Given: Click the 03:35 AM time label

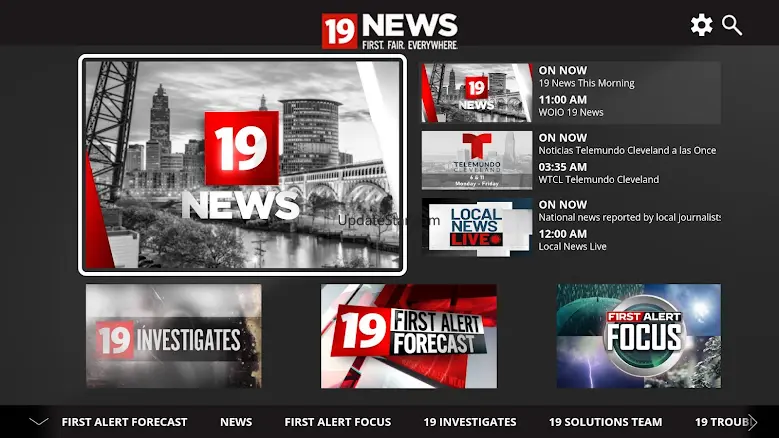Looking at the screenshot, I should [x=562, y=167].
